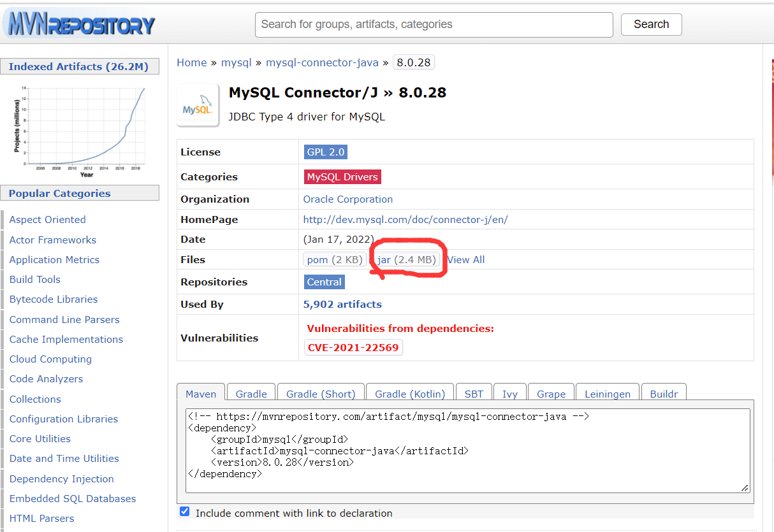Open Build Tools category

coord(35,280)
